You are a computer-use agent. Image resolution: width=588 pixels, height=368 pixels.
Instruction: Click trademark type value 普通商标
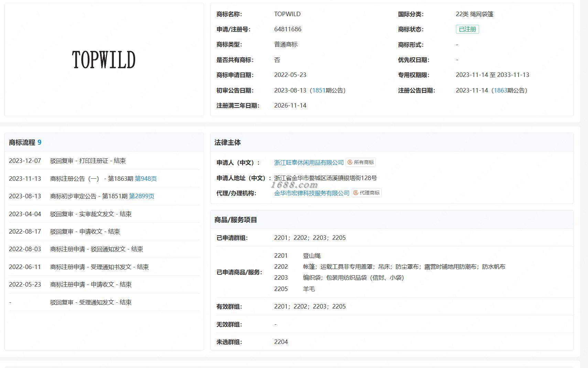[286, 44]
